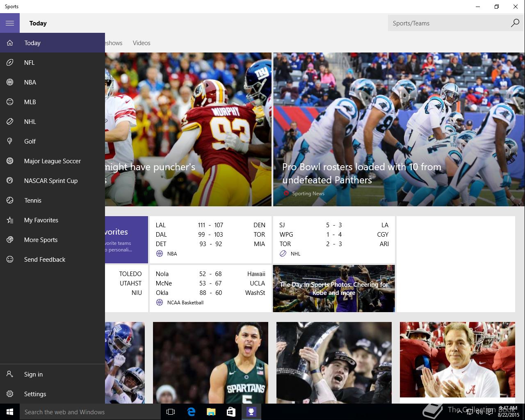The height and width of the screenshot is (420, 525).
Task: Click the Okla 88 - 60 WashSt score
Action: click(210, 292)
